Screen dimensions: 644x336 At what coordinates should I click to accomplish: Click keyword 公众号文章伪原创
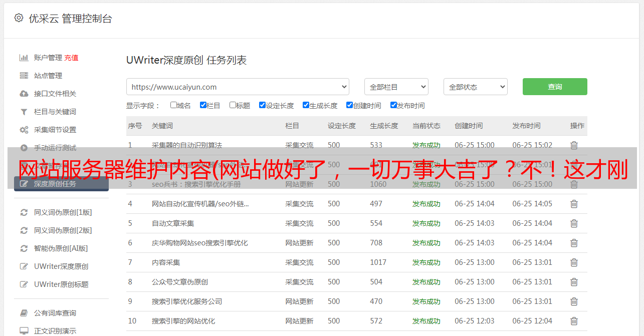click(x=180, y=282)
